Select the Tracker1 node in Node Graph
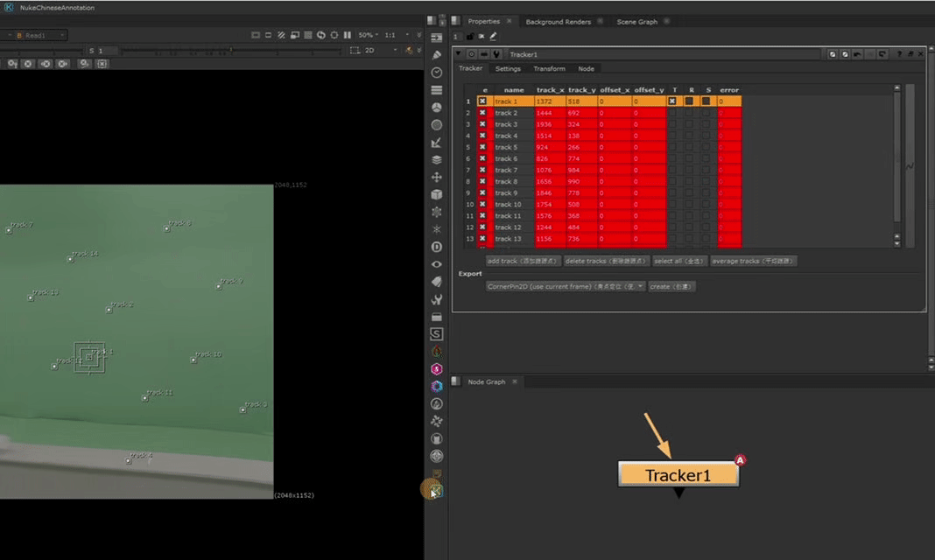 pos(678,475)
